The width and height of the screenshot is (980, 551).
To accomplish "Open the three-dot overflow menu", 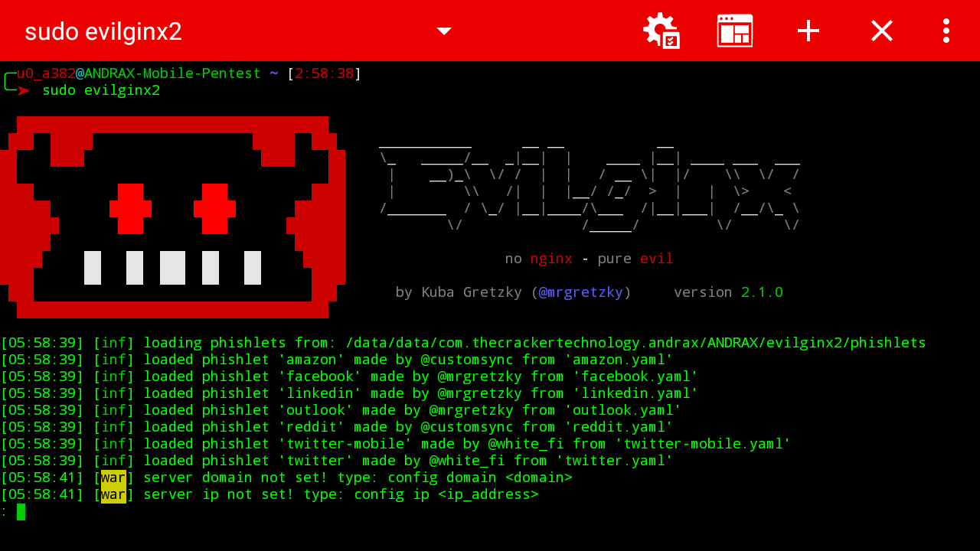I will point(946,31).
